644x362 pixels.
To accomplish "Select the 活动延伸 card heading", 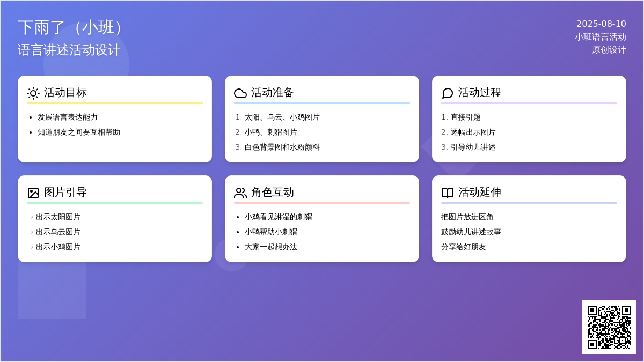I will pos(480,193).
